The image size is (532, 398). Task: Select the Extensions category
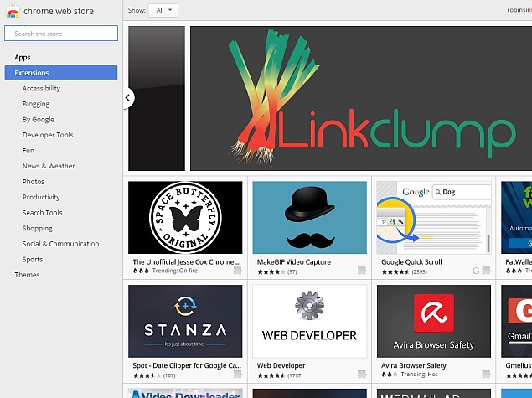pyautogui.click(x=61, y=73)
